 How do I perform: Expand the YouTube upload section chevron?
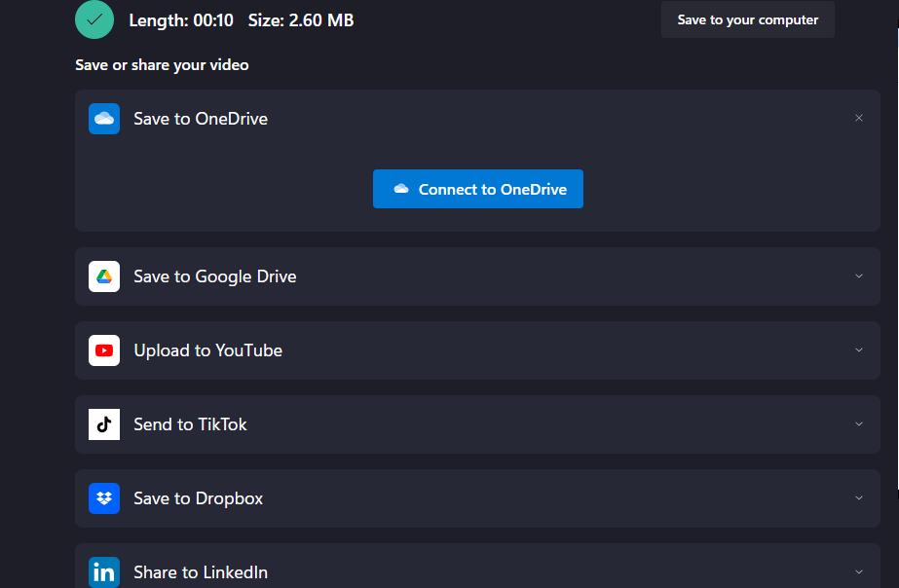(x=858, y=350)
